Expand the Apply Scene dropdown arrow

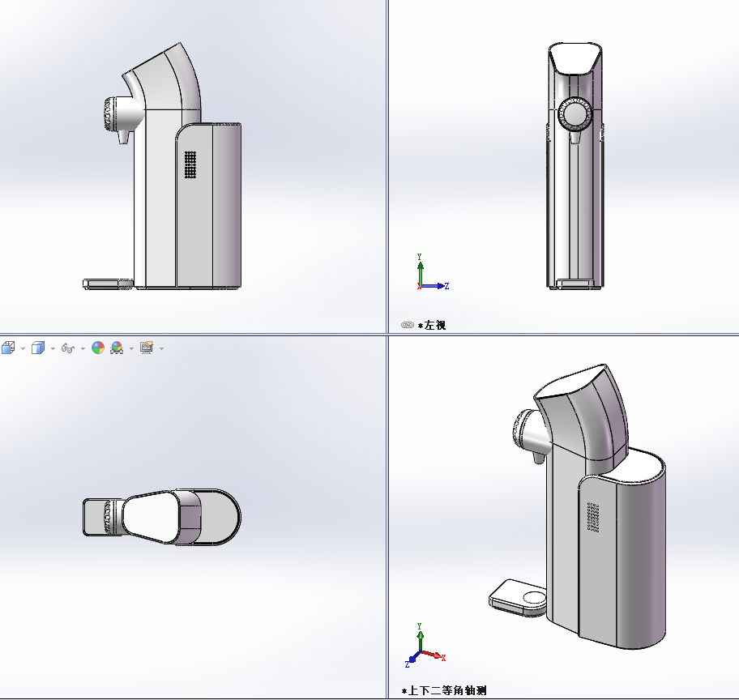pyautogui.click(x=131, y=349)
